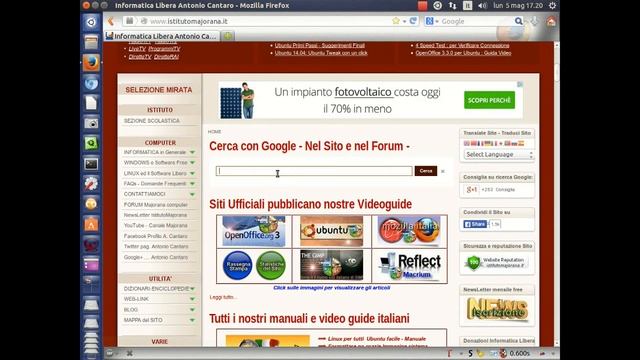Open the Select Language dropdown
This screenshot has width=640, height=360.
pyautogui.click(x=499, y=155)
